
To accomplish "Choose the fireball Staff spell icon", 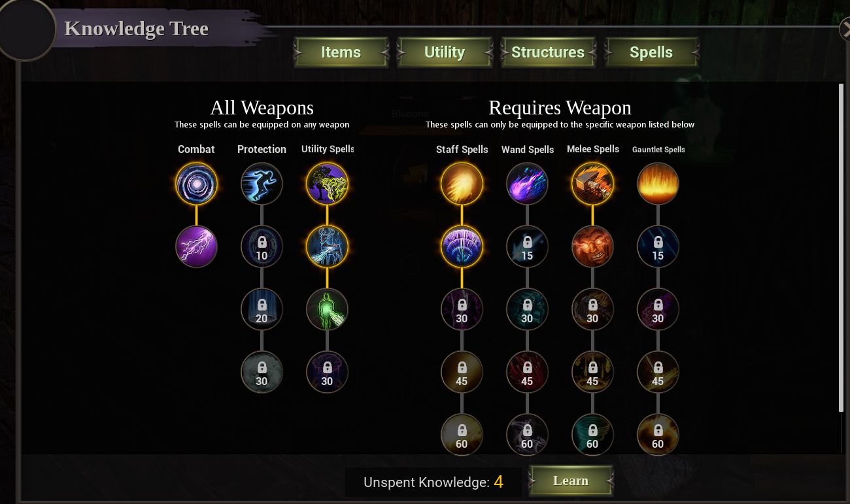I will (x=462, y=184).
